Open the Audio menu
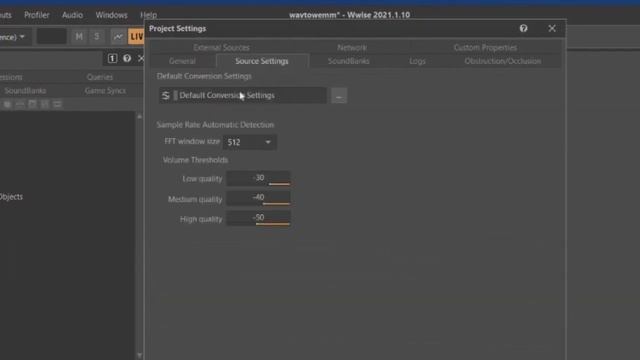640x360 pixels. tap(72, 15)
